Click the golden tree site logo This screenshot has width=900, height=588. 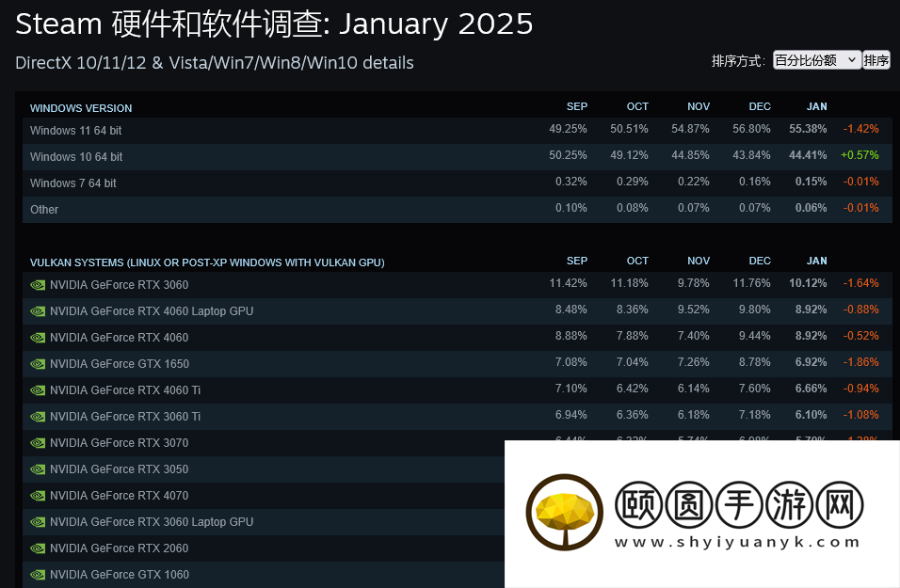tap(564, 512)
